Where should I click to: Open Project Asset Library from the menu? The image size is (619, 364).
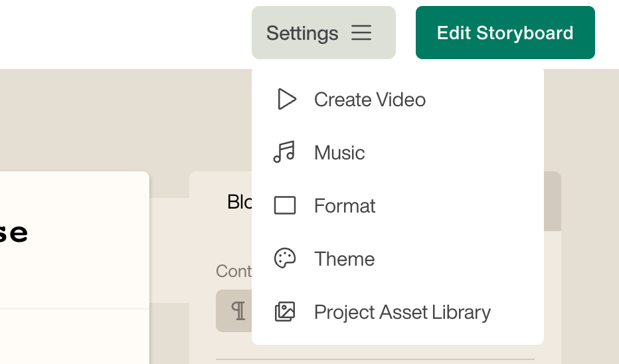[x=402, y=312]
